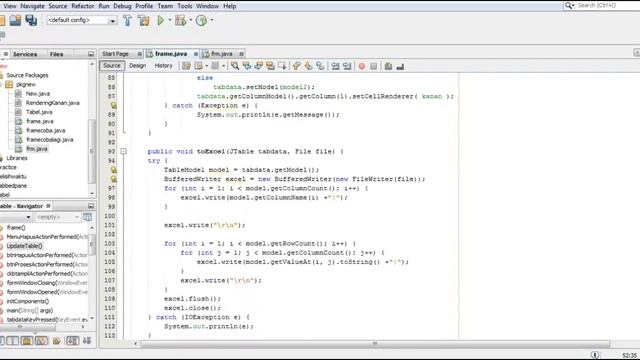
Task: Switch to Design view
Action: (x=138, y=66)
